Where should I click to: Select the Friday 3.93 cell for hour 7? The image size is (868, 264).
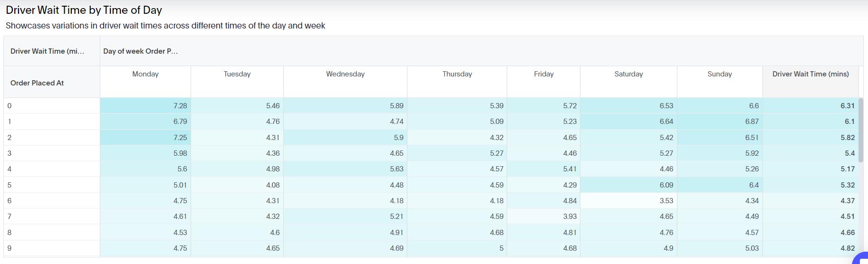[x=569, y=217]
